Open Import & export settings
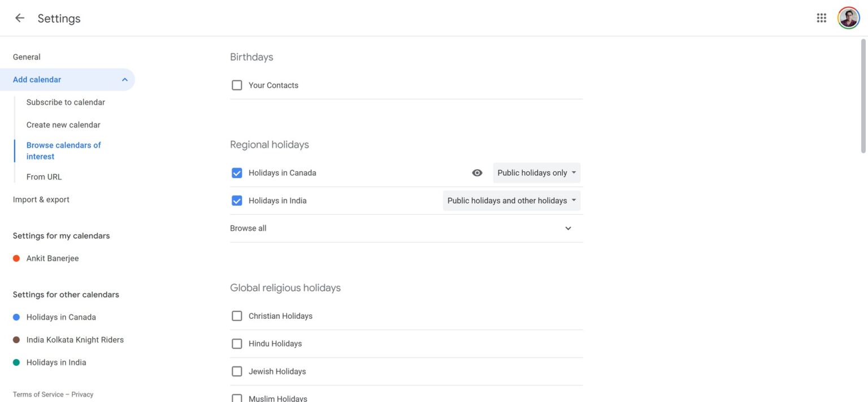This screenshot has height=402, width=868. pyautogui.click(x=41, y=200)
